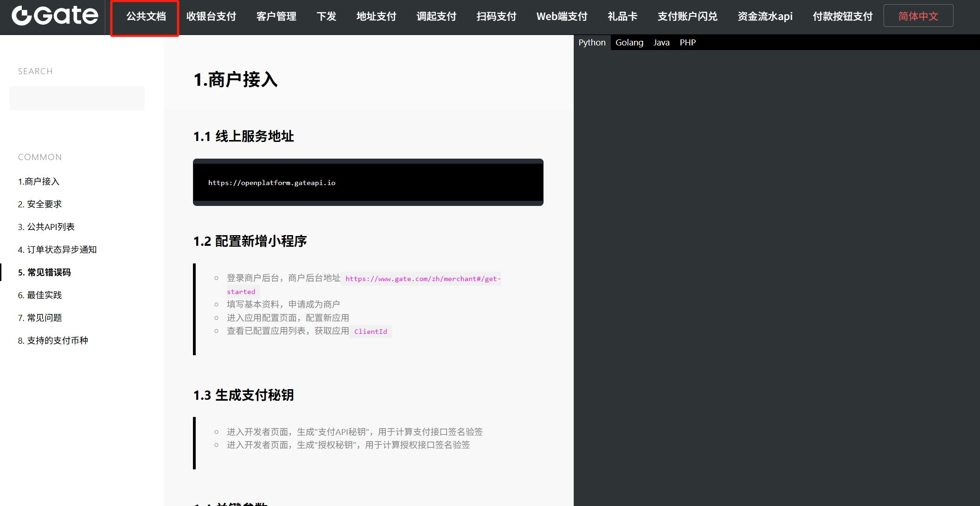Switch language via 简体中文 button
Screen dimensions: 980x506
point(917,15)
